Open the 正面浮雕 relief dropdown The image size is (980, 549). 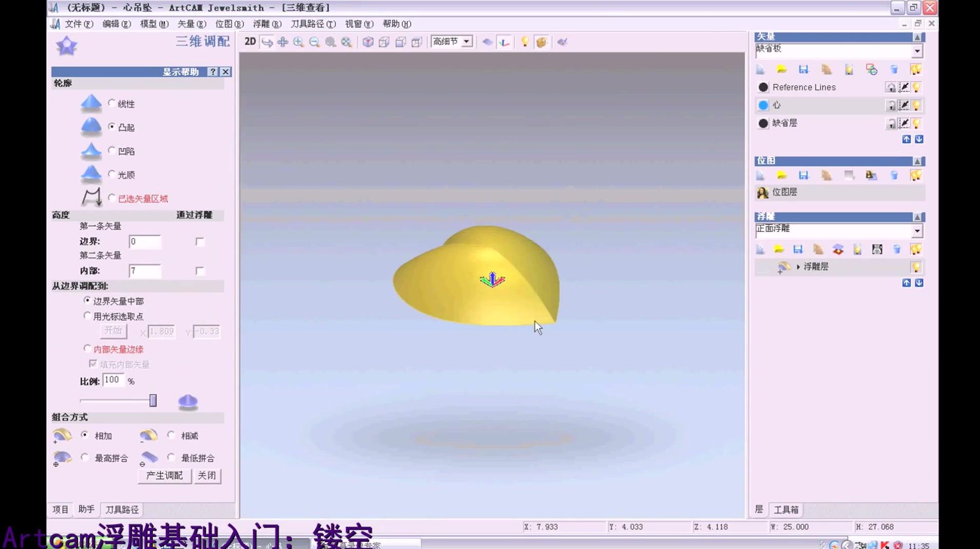click(917, 231)
